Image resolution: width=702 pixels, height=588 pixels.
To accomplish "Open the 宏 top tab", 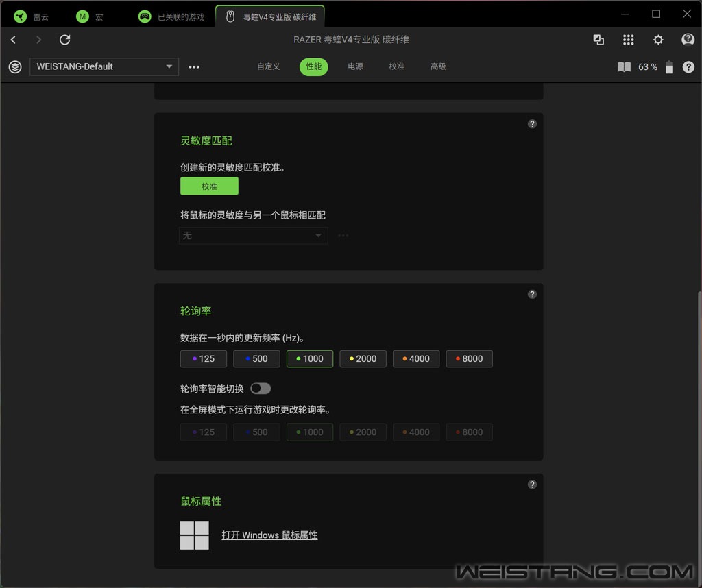I will tap(90, 16).
